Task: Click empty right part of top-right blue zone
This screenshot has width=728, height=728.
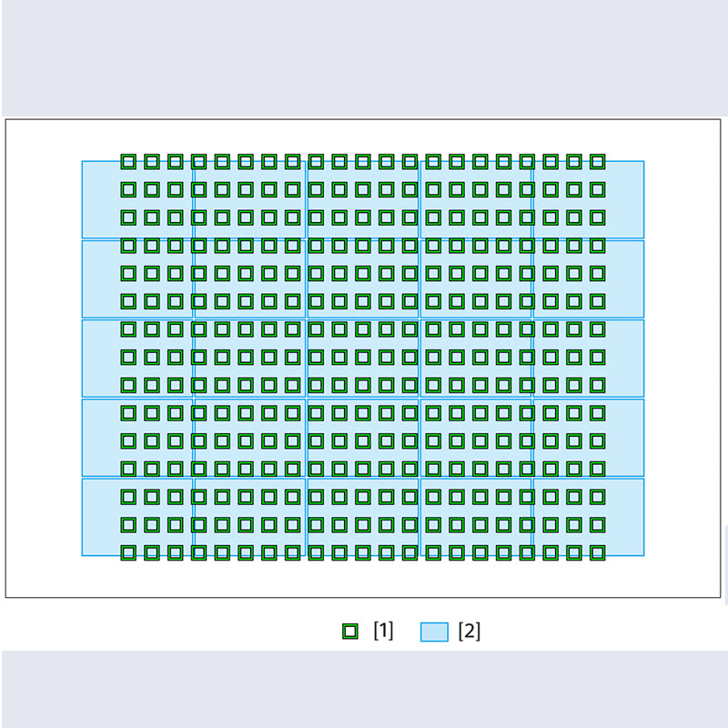Action: point(625,199)
